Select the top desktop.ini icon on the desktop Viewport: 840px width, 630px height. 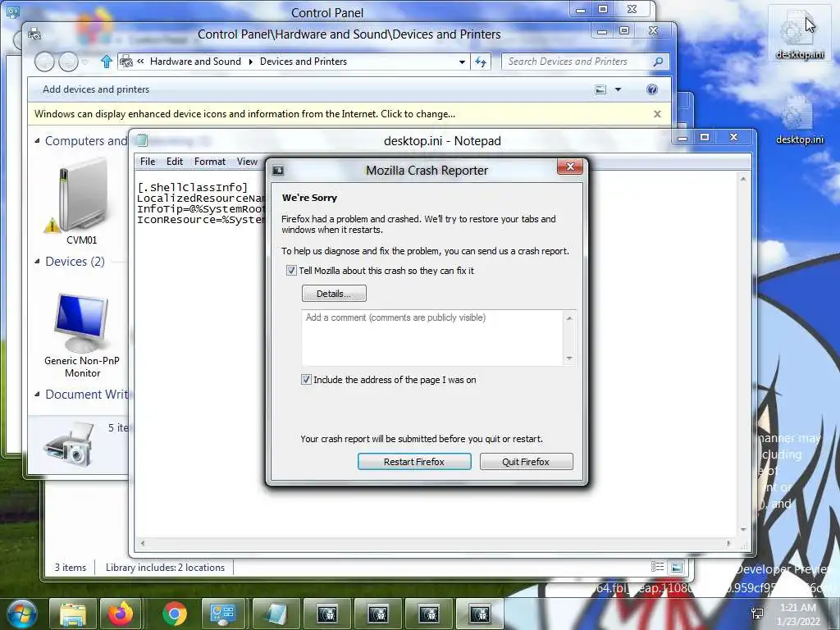[799, 34]
